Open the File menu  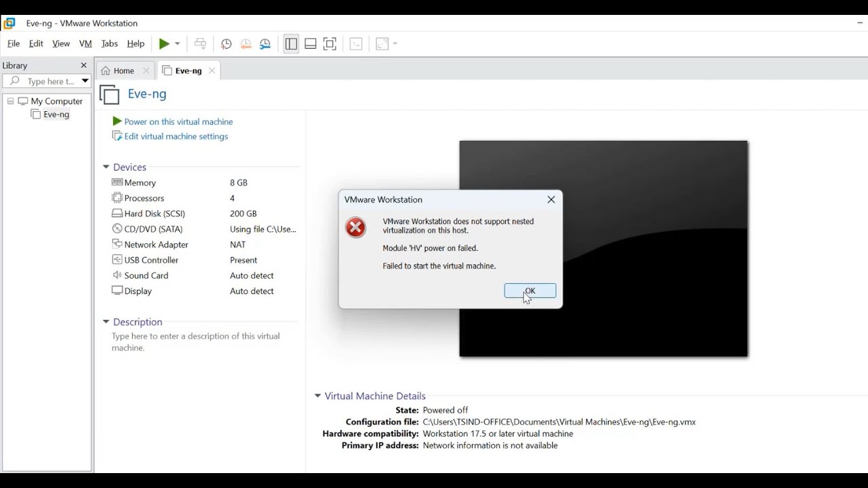14,43
